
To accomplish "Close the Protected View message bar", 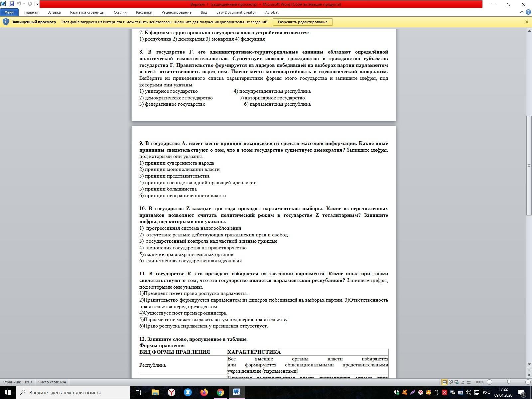I will [527, 22].
